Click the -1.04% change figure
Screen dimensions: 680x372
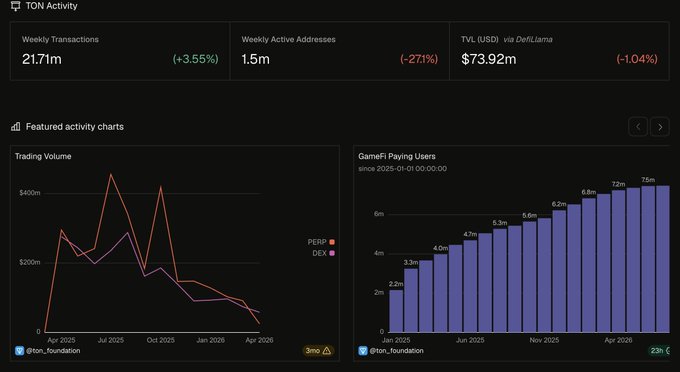(x=637, y=59)
